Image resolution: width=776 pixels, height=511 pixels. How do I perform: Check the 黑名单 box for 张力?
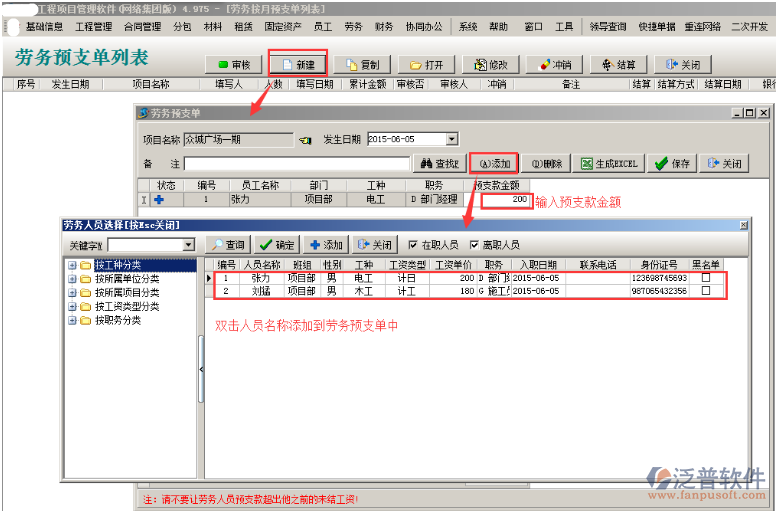(x=706, y=278)
